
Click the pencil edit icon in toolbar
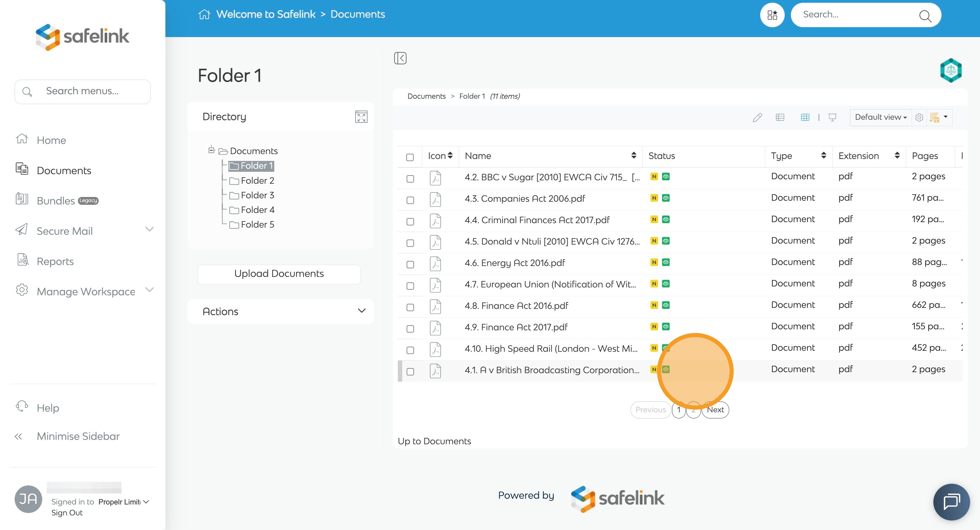point(757,117)
